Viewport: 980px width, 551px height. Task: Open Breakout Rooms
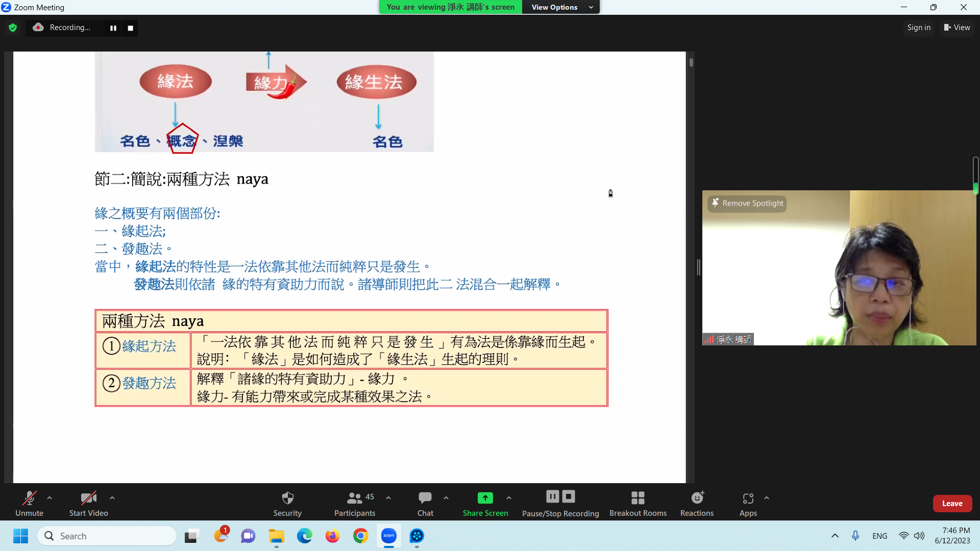(638, 503)
